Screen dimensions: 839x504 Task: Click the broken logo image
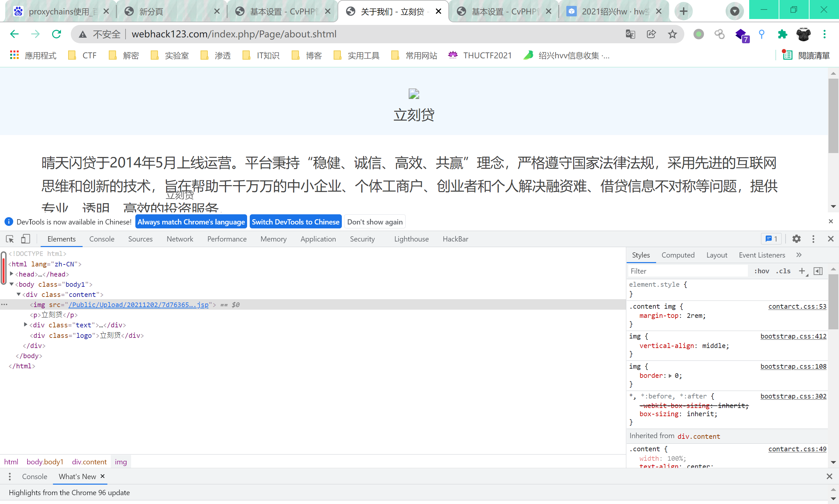(x=414, y=93)
